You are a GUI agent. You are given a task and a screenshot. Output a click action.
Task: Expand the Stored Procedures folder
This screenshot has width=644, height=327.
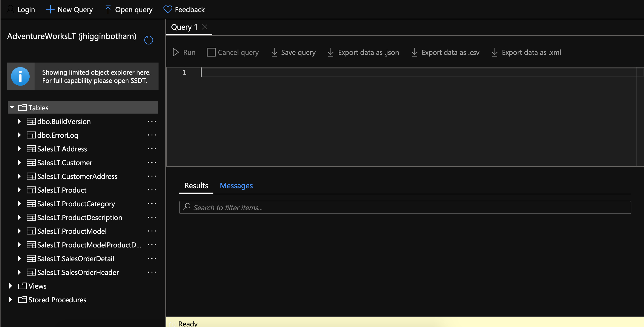tap(11, 300)
